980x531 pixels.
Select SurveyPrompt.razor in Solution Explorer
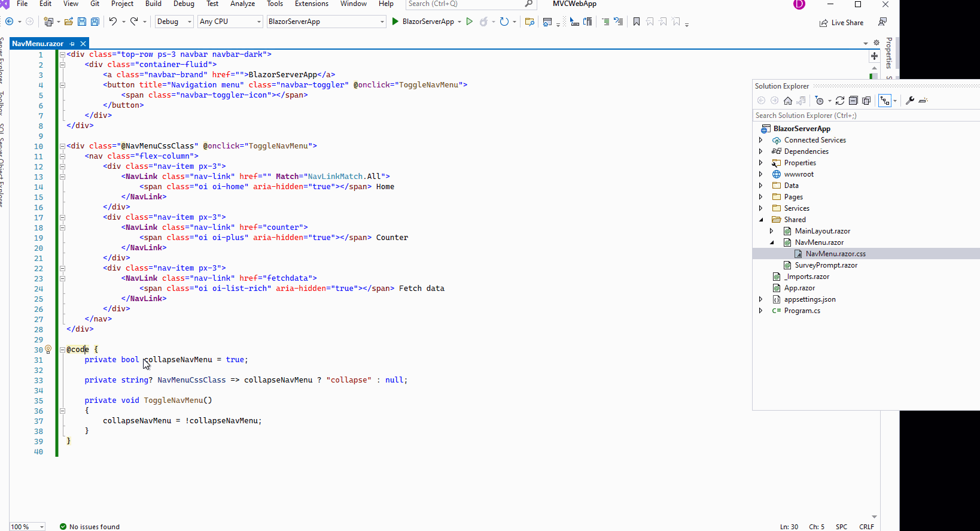(x=826, y=265)
